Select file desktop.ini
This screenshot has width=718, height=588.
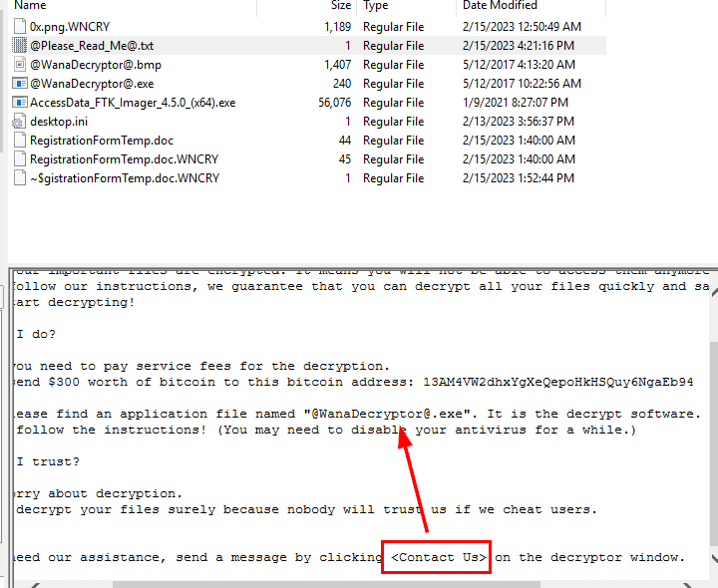point(59,122)
